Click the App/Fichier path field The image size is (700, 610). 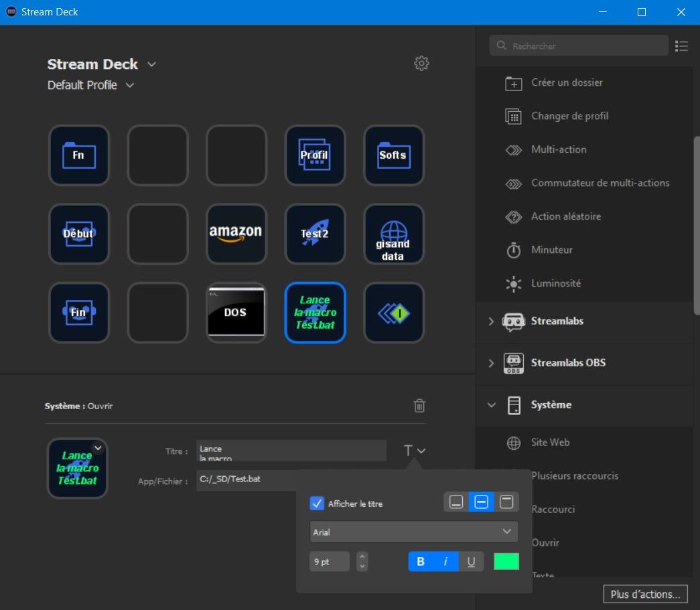click(247, 480)
